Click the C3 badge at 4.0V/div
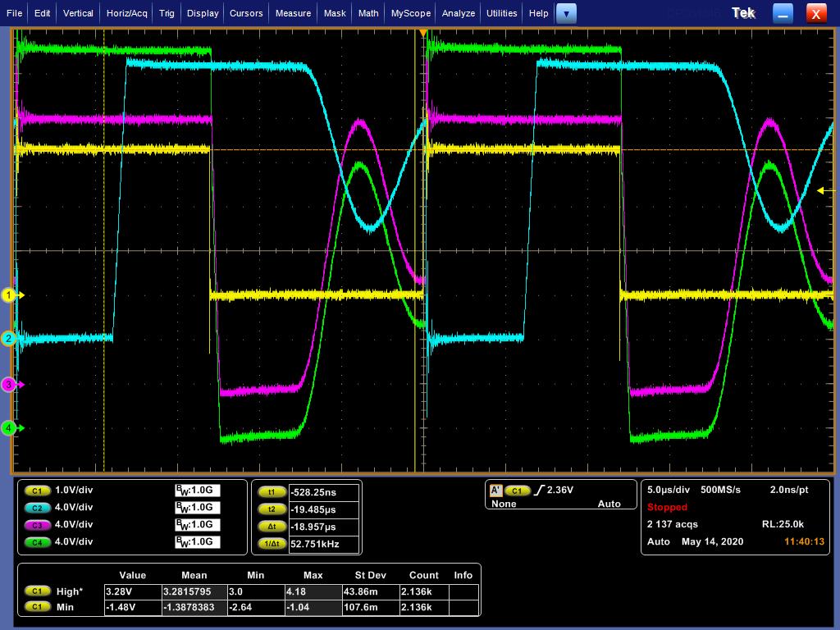This screenshot has width=840, height=630. click(x=37, y=525)
